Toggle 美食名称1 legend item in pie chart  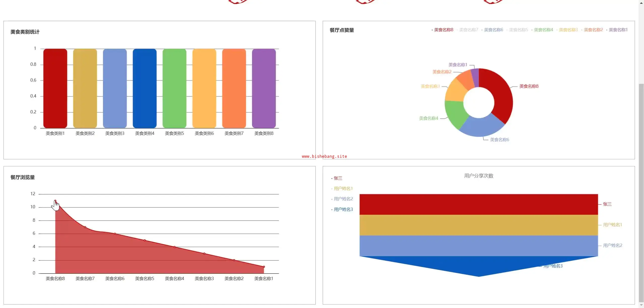click(x=618, y=30)
